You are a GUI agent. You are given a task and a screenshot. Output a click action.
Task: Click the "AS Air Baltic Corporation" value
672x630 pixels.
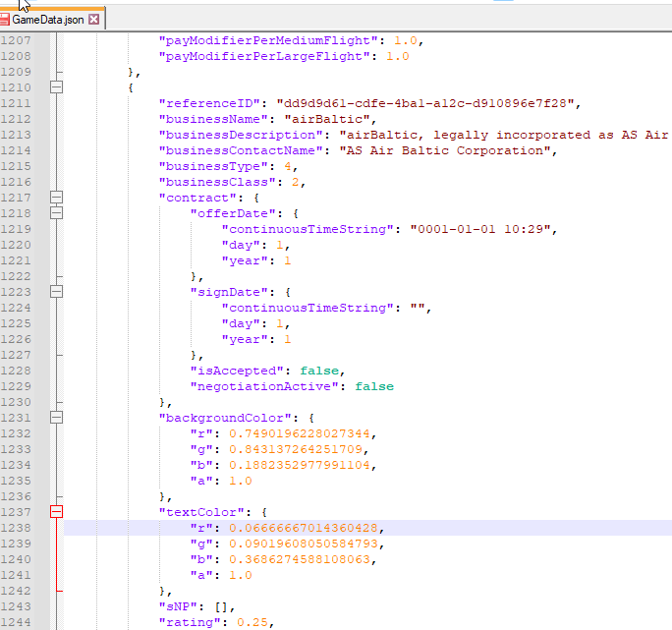[445, 150]
